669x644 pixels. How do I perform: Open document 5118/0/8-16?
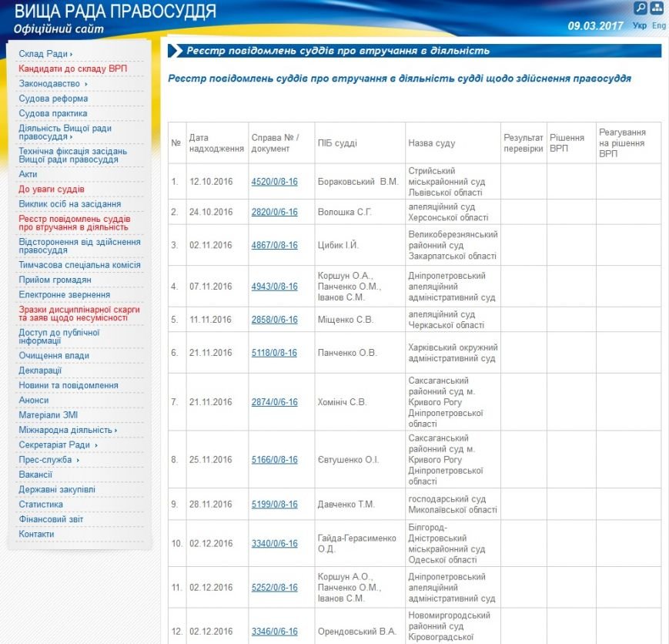274,353
